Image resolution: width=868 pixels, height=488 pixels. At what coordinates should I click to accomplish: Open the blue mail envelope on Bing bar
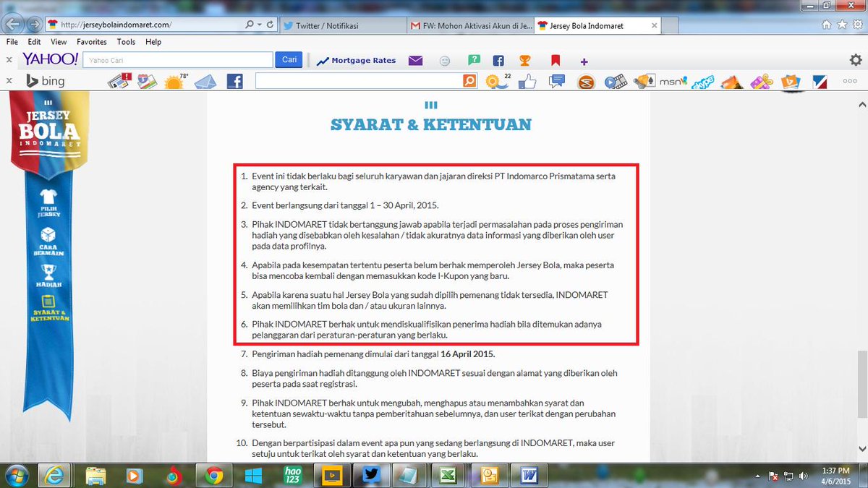point(205,82)
